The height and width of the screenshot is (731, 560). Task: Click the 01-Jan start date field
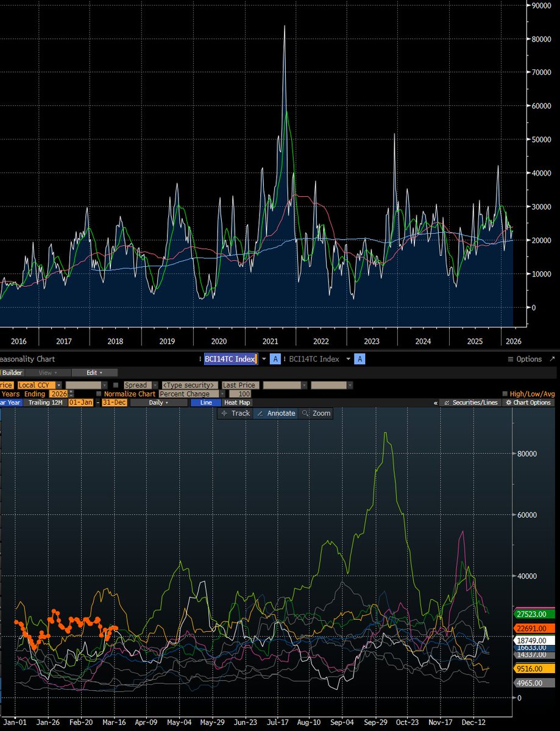point(81,403)
